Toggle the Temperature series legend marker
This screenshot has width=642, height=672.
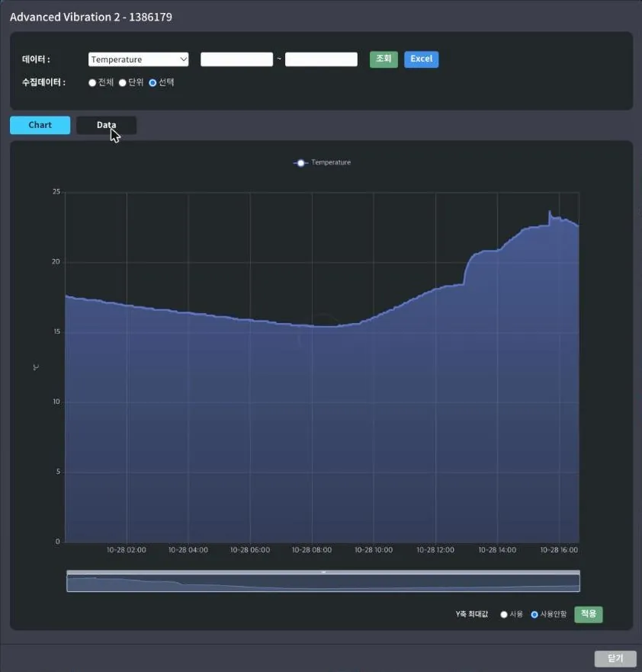click(x=300, y=163)
